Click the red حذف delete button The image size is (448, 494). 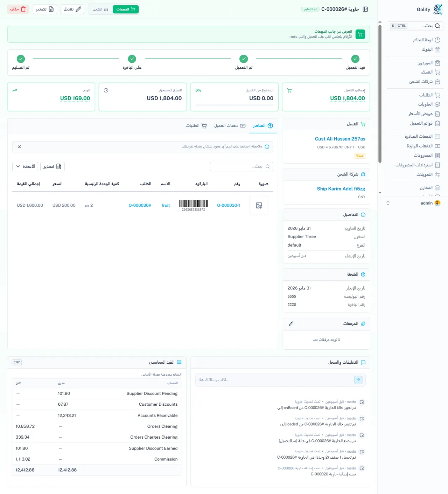click(x=18, y=9)
